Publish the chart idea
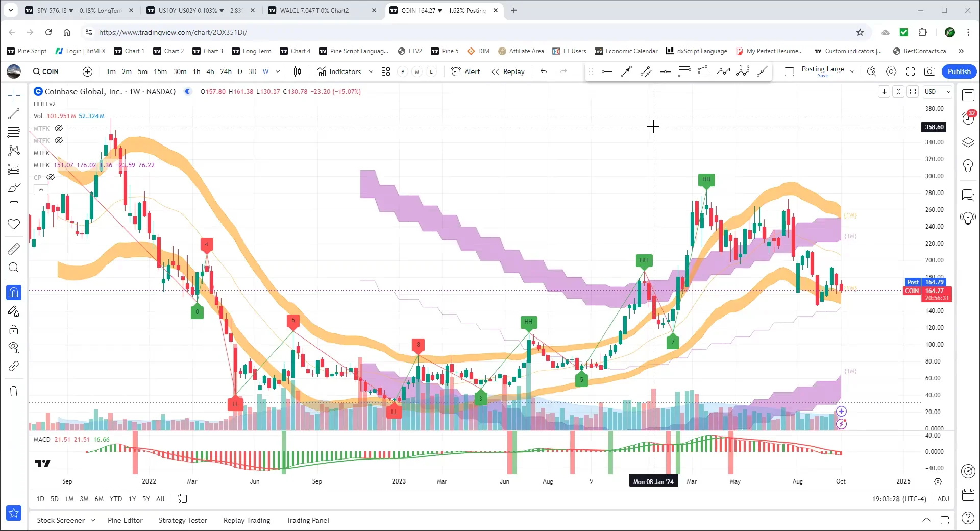The width and height of the screenshot is (980, 531). pos(959,72)
